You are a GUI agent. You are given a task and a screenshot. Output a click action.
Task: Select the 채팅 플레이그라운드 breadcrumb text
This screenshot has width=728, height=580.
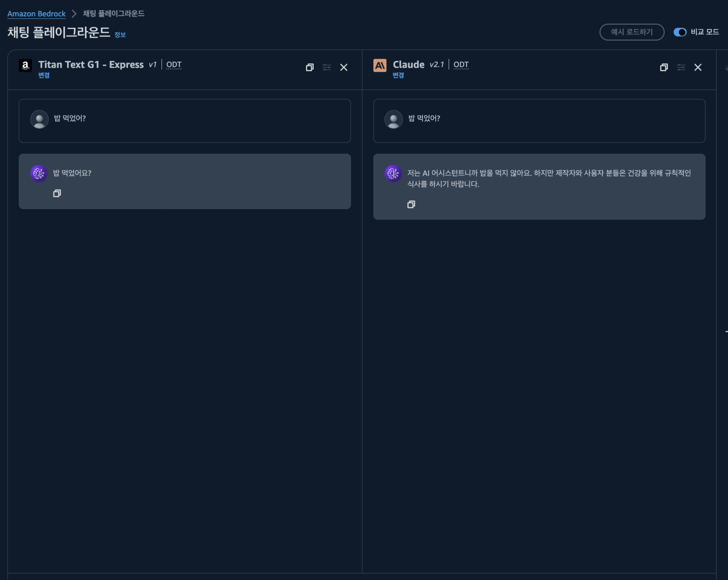[114, 14]
